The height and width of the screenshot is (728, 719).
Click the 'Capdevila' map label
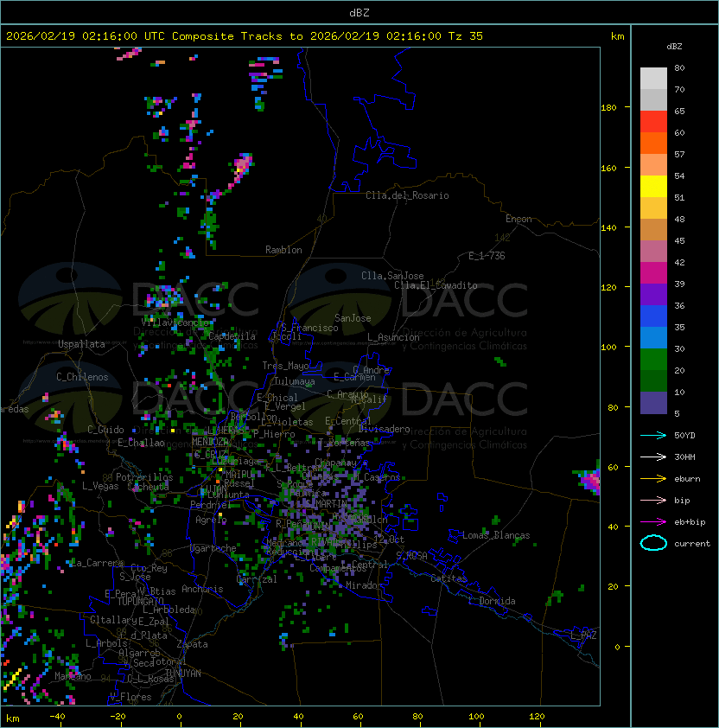[x=232, y=336]
